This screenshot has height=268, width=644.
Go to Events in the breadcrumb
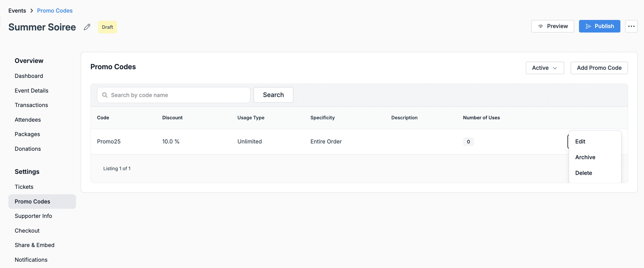(17, 11)
